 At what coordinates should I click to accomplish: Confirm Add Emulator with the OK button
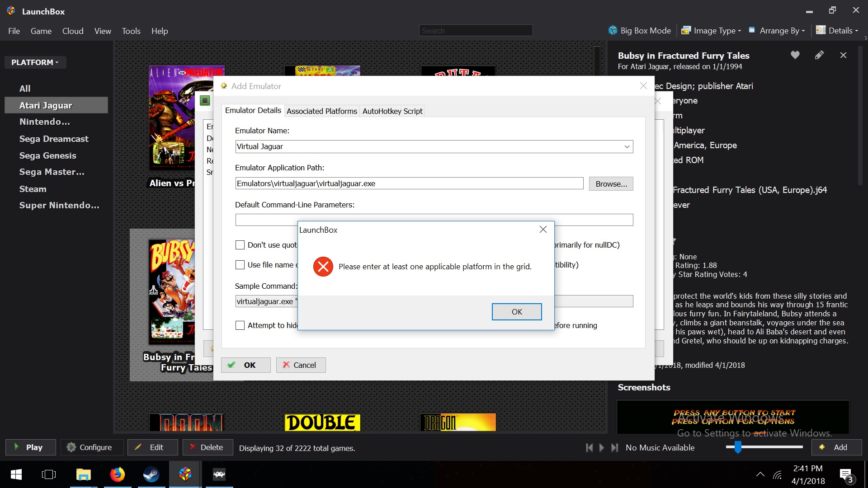245,365
